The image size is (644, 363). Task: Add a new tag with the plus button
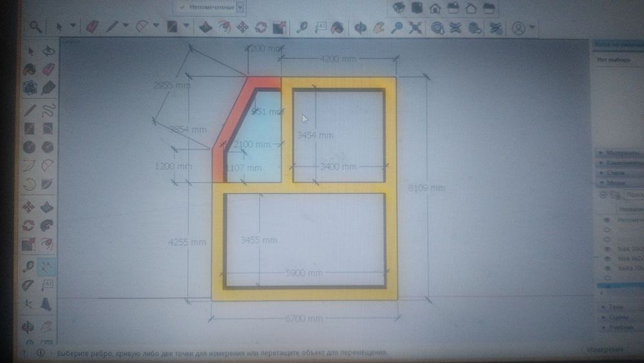[x=603, y=195]
